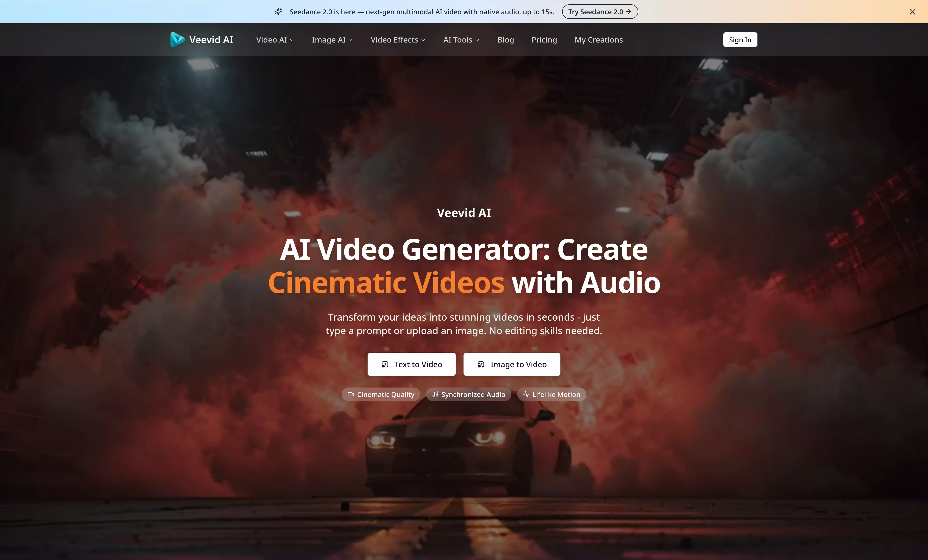Click the arrow in Try Seedance 2.0
Screen dimensions: 928x560
click(x=629, y=12)
